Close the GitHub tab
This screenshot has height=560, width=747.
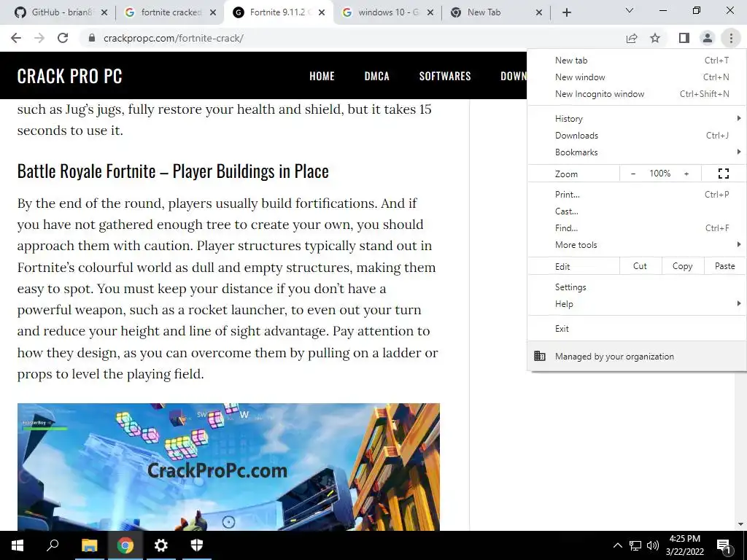point(104,12)
